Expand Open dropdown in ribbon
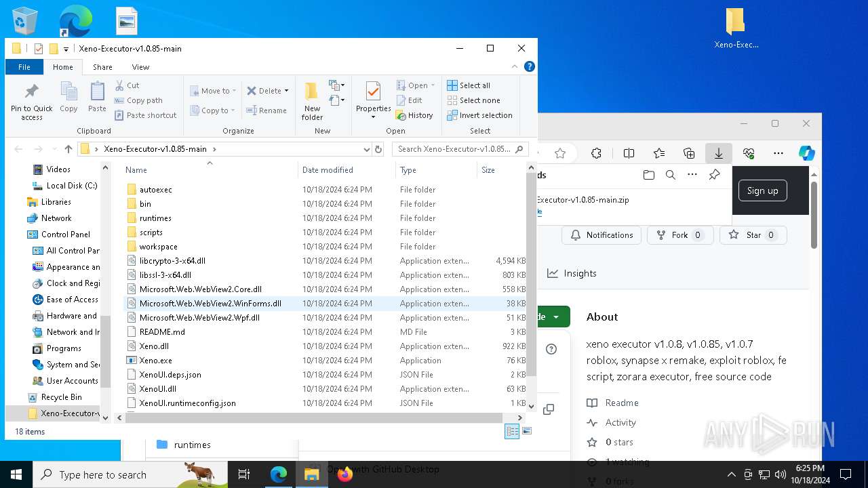The width and height of the screenshot is (868, 488). [x=433, y=85]
